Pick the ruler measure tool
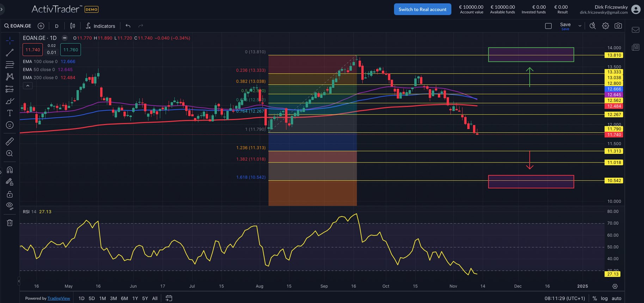Image resolution: width=644 pixels, height=303 pixels. point(10,141)
